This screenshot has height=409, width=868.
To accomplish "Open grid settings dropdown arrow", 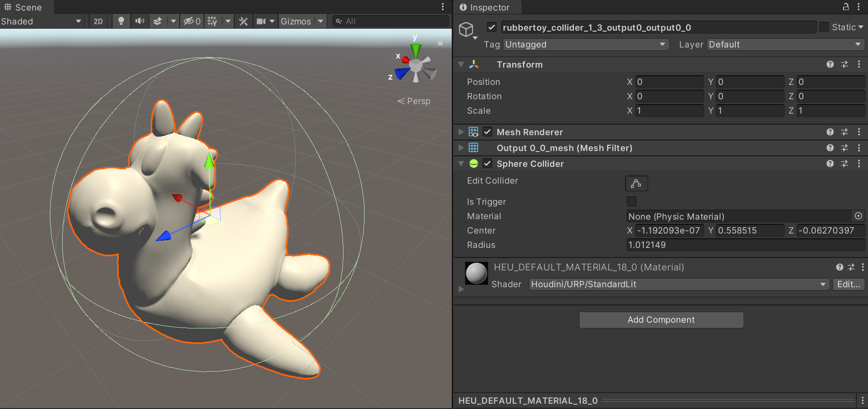I will (x=228, y=22).
